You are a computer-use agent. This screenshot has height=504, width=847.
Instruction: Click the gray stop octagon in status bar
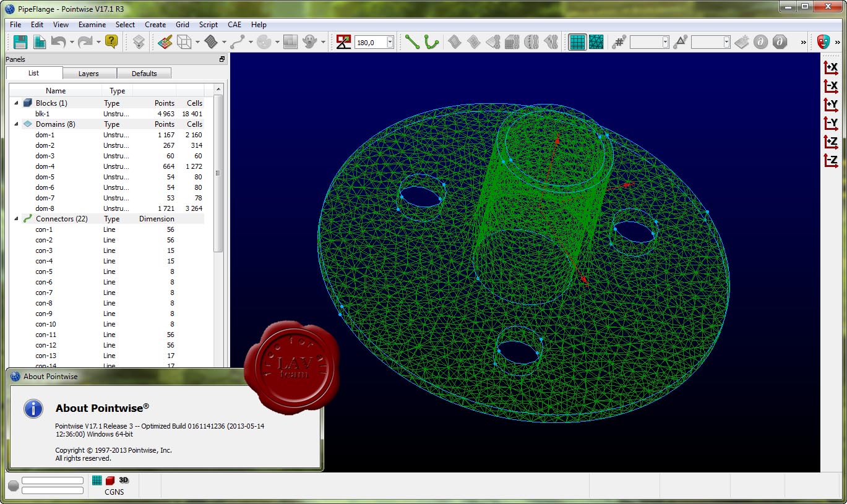pos(14,486)
